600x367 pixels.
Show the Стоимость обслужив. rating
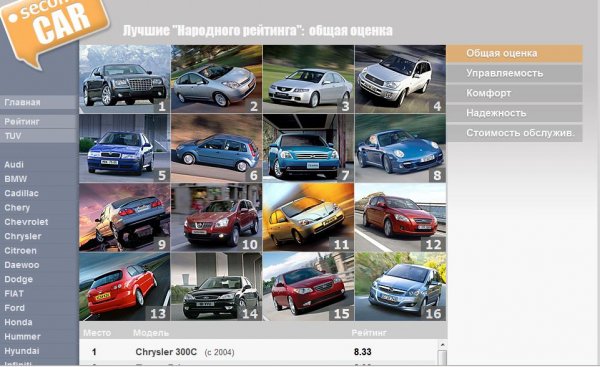pyautogui.click(x=515, y=133)
